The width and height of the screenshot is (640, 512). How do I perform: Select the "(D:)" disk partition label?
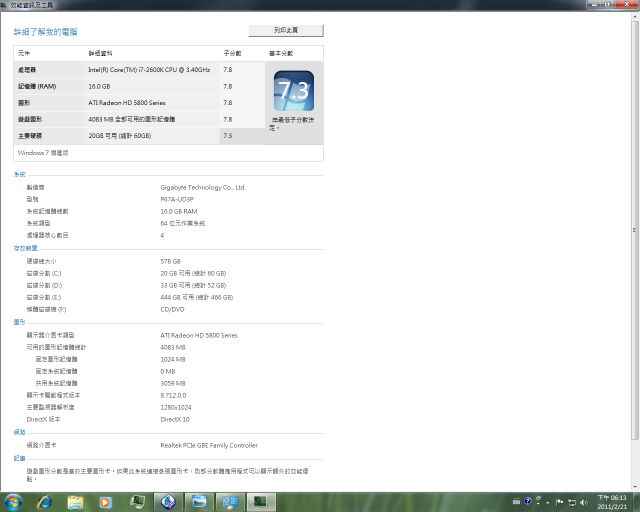point(57,285)
